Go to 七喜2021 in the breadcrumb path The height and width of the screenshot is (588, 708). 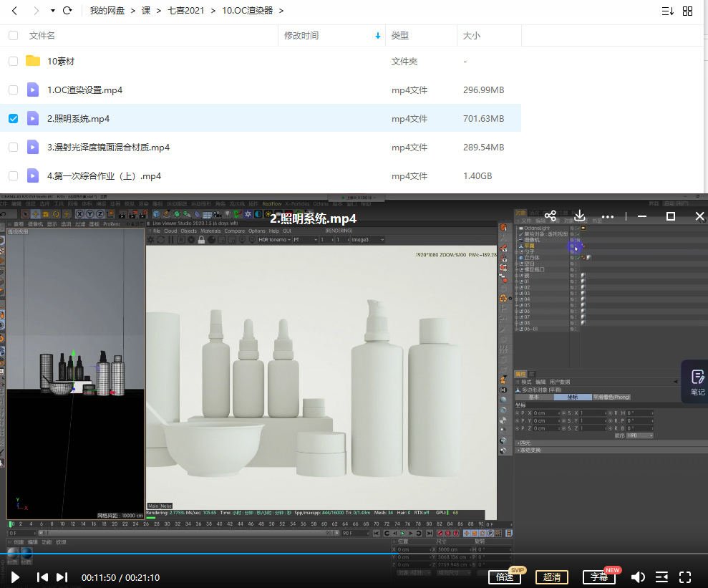[x=185, y=11]
